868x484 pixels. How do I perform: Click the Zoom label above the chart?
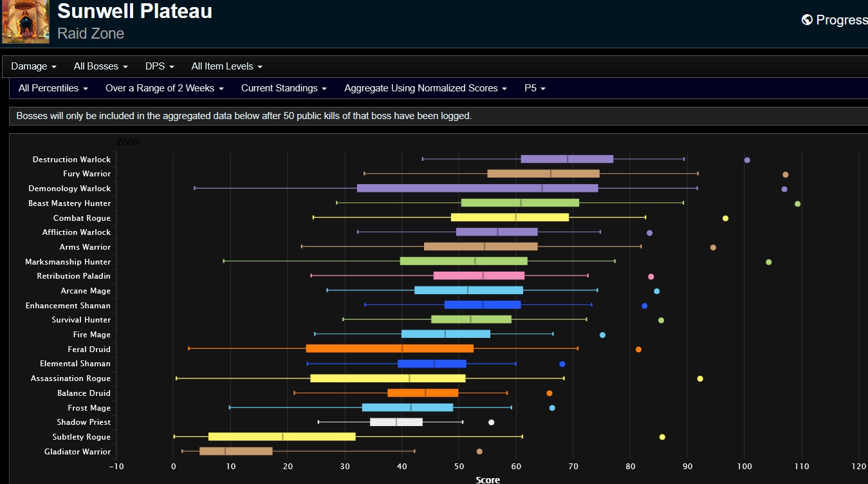click(x=129, y=142)
